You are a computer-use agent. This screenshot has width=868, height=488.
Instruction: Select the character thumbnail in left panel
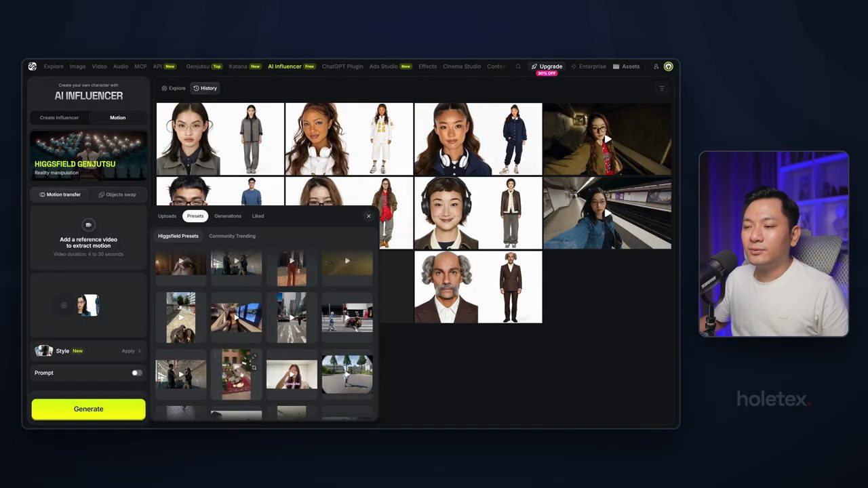point(89,305)
